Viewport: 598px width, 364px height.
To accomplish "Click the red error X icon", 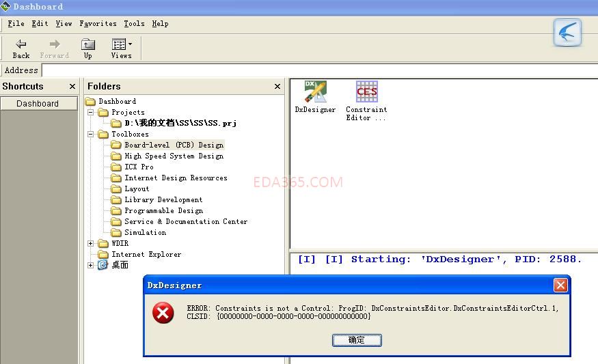I will click(163, 313).
